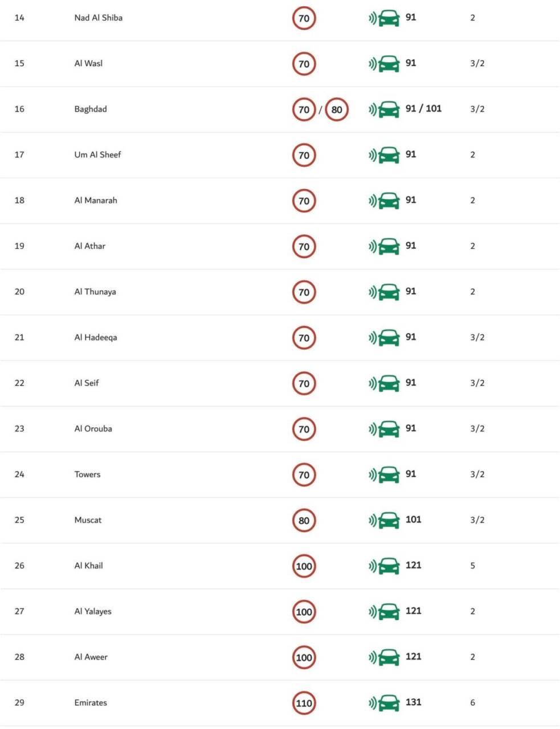The width and height of the screenshot is (560, 729).
Task: Click the 110 speed sign for Emirates
Action: 304,703
